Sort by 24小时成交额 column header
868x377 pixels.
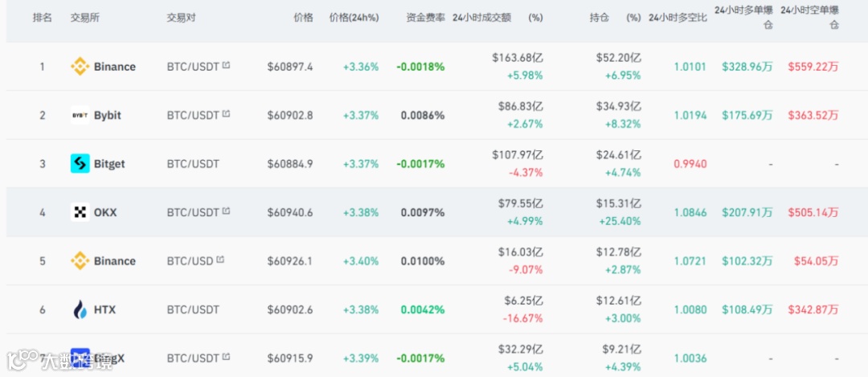pos(481,18)
